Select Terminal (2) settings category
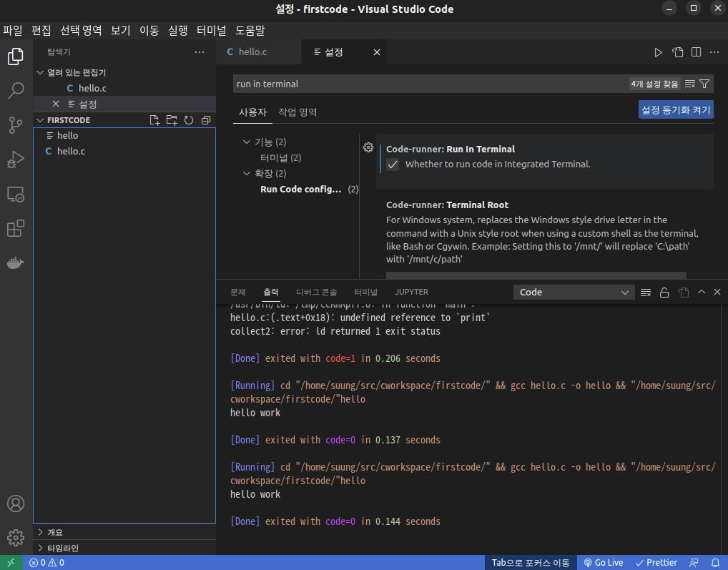 (280, 158)
